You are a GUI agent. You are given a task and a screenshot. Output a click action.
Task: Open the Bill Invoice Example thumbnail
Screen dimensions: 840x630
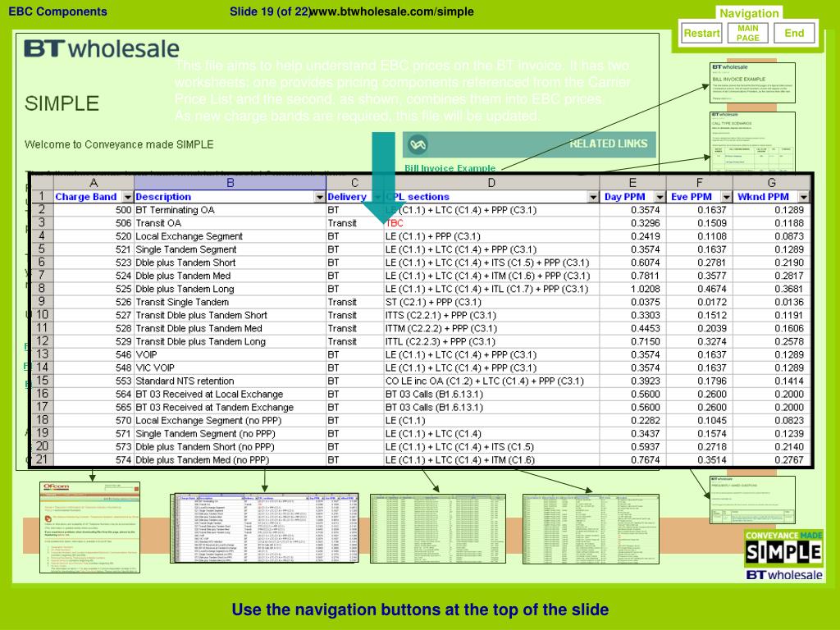(x=752, y=83)
